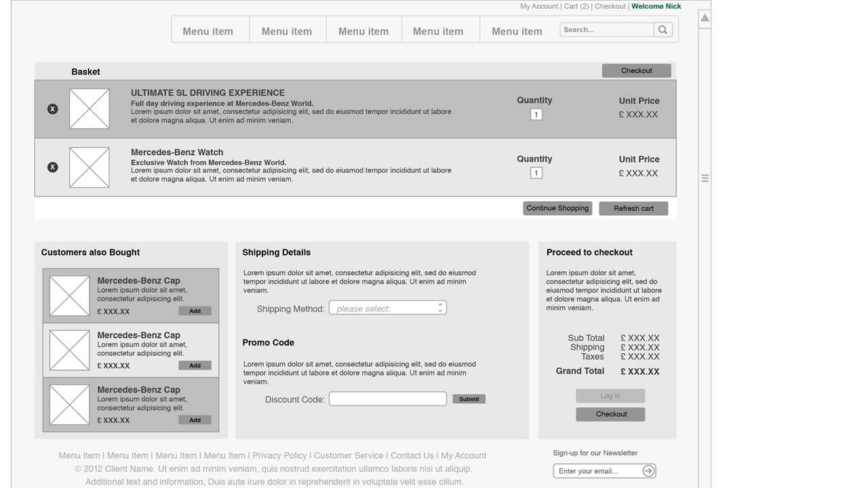The height and width of the screenshot is (488, 868).
Task: Click Checkout button under Grand Total
Action: (610, 414)
